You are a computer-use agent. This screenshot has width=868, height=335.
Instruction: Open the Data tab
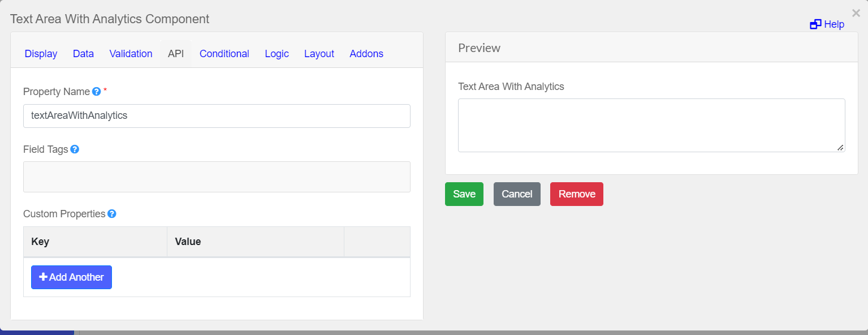[83, 54]
